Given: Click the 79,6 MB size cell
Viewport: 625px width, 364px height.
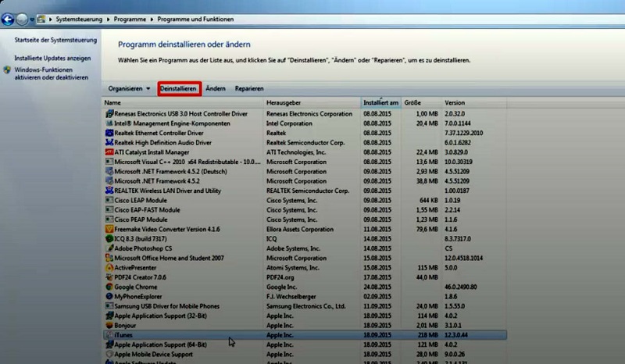Looking at the screenshot, I should click(427, 229).
